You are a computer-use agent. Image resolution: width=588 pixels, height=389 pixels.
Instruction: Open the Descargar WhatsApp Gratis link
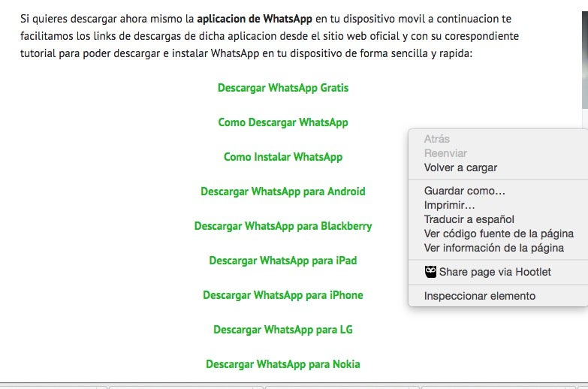283,88
